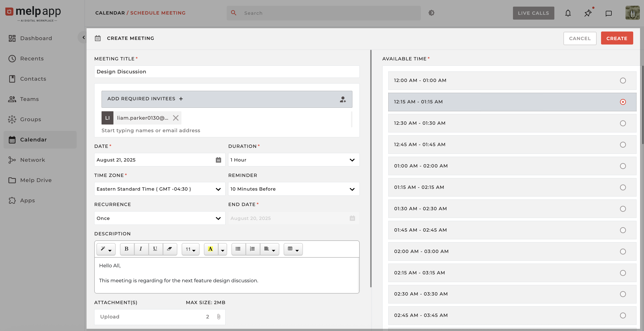
Task: Expand the Duration dropdown showing 1 Hour
Action: 294,160
